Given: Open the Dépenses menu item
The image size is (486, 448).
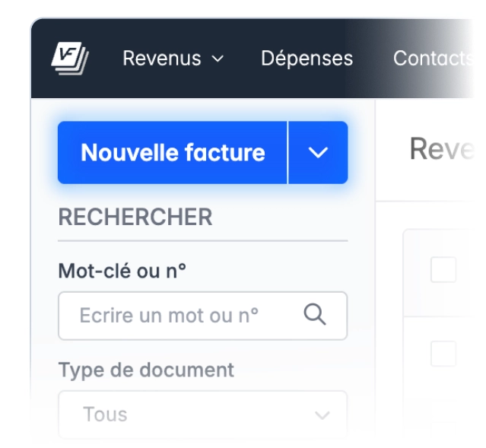Looking at the screenshot, I should tap(307, 59).
